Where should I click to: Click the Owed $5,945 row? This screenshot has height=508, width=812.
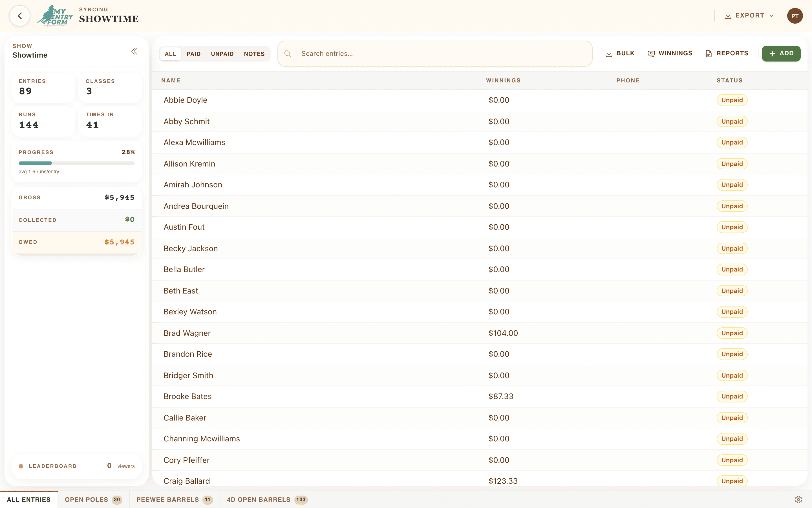point(76,242)
